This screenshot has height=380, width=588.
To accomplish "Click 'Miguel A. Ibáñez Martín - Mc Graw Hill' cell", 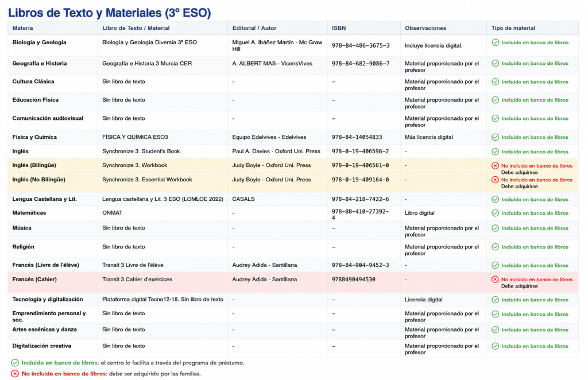I will [x=277, y=46].
